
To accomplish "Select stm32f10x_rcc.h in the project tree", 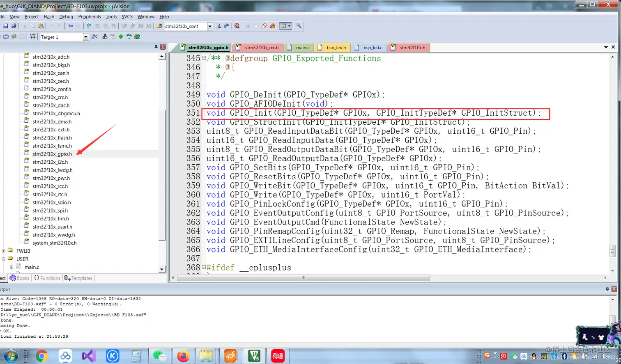I will [x=50, y=186].
